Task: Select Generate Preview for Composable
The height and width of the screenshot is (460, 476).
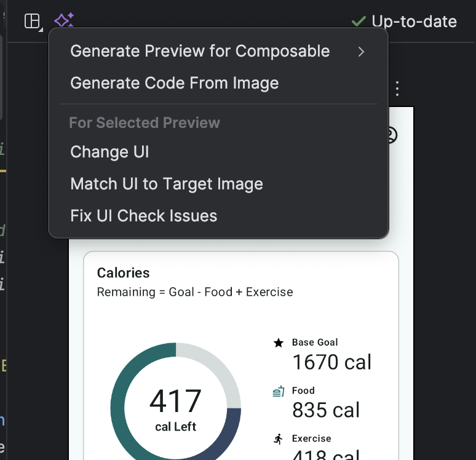Action: pyautogui.click(x=200, y=52)
